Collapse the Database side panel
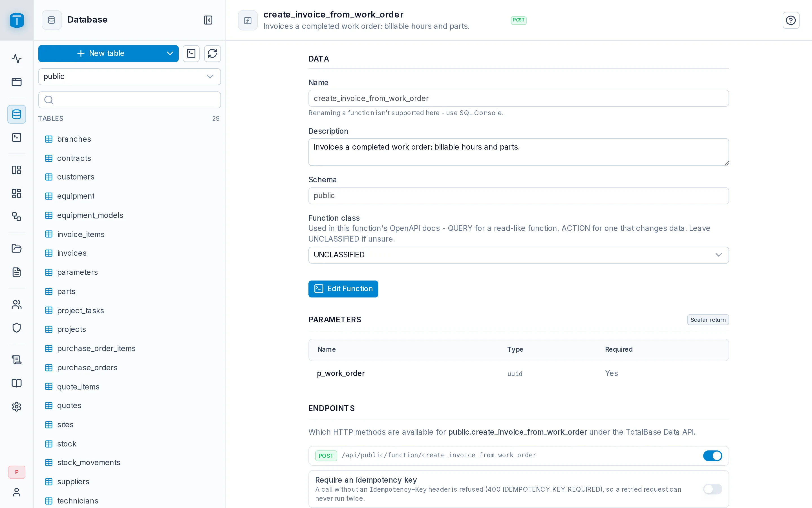 click(208, 20)
